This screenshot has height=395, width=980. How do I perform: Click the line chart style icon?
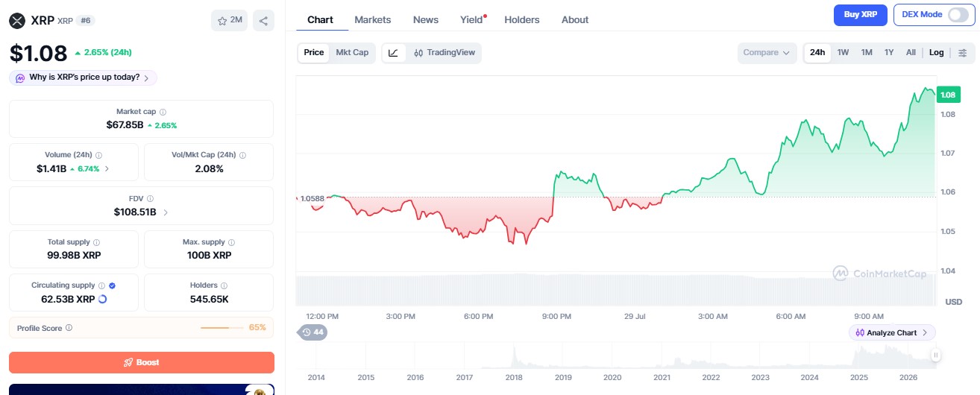pos(394,53)
